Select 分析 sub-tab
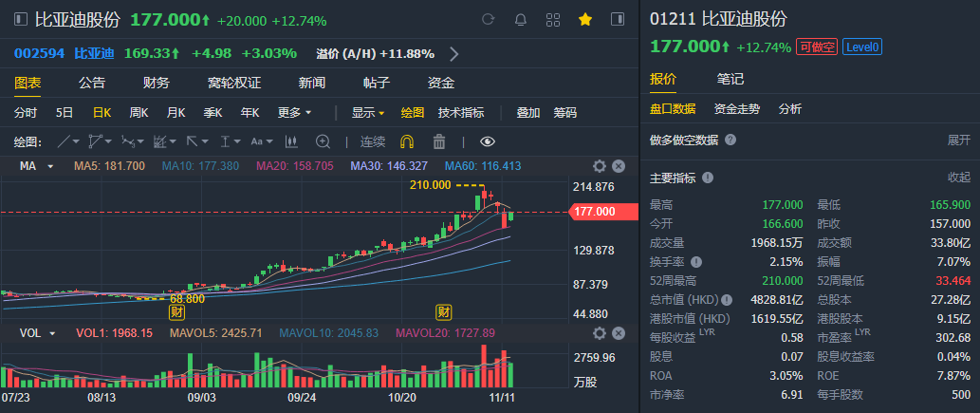Screen dimensions: 980x413 (x=790, y=109)
